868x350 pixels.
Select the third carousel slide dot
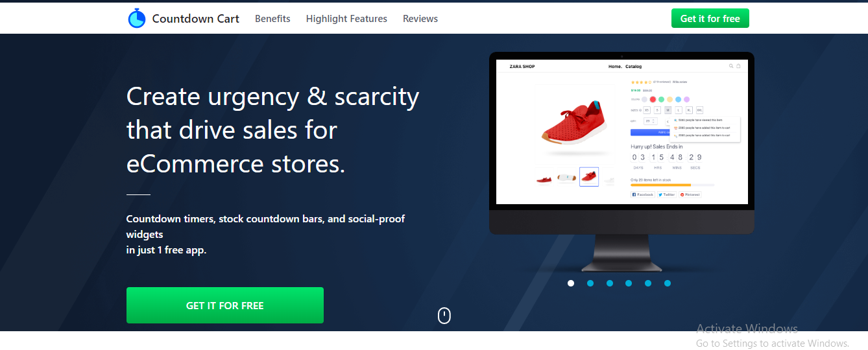pos(610,283)
